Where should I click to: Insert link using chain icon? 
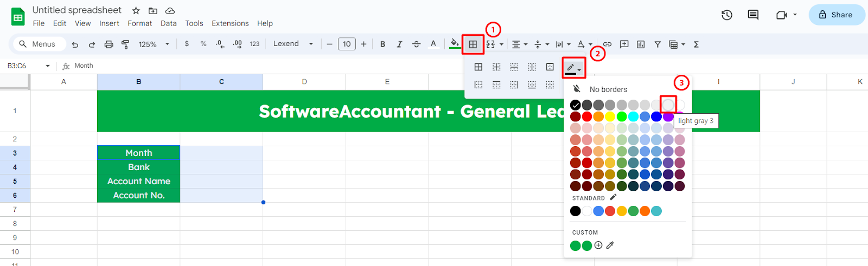(607, 44)
